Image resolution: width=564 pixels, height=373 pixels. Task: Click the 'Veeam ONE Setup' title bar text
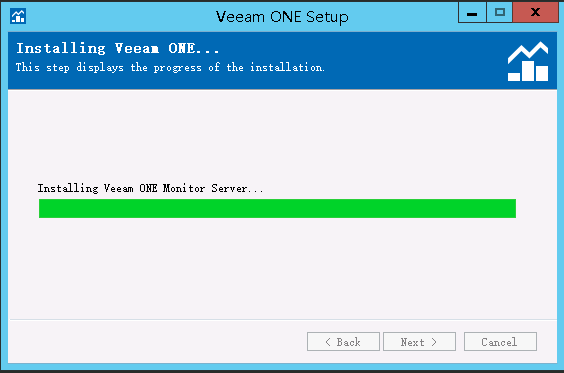(x=282, y=17)
